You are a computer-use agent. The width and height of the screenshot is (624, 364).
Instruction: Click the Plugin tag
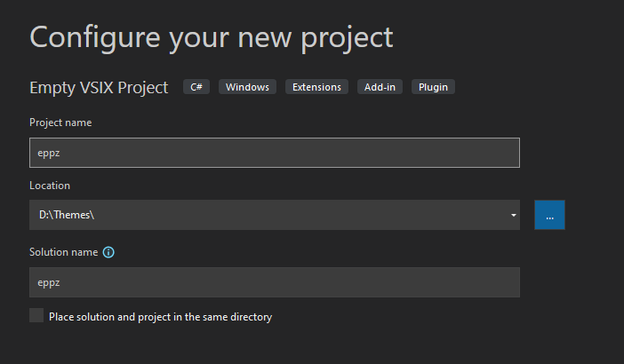[x=433, y=87]
